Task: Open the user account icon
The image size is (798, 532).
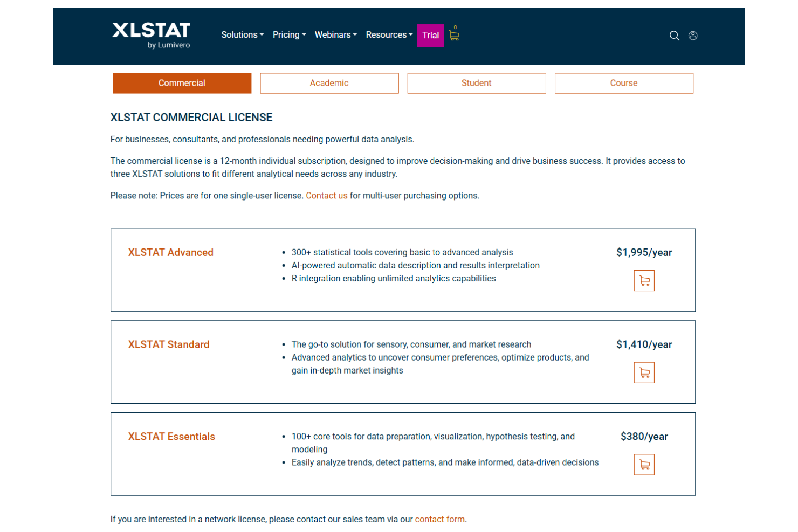Action: [693, 36]
